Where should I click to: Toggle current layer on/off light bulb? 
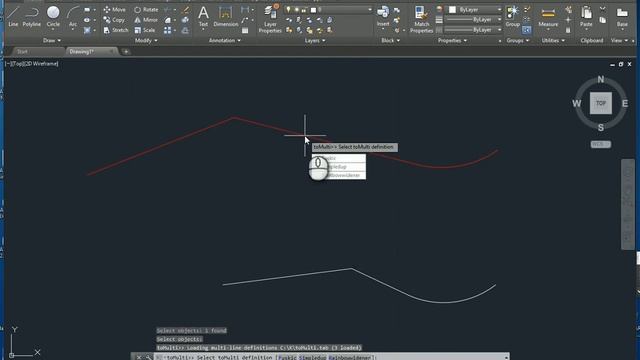[x=289, y=9]
